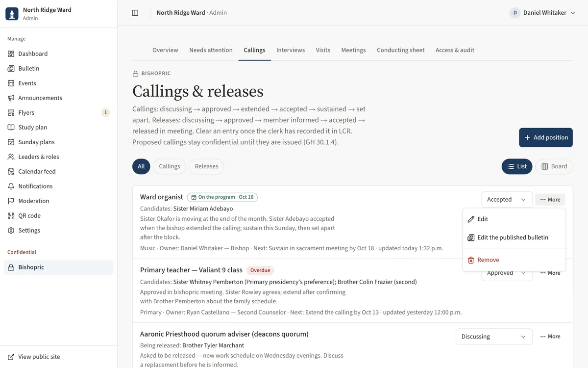This screenshot has width=588, height=368.
Task: Open the Bulletin sidebar item
Action: [59, 68]
